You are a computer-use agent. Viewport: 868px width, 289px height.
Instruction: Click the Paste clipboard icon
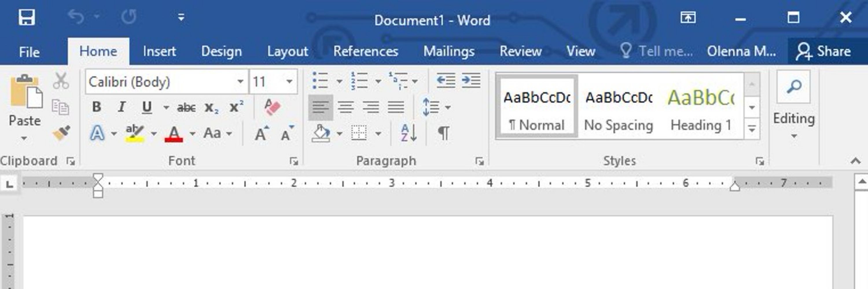click(x=26, y=92)
